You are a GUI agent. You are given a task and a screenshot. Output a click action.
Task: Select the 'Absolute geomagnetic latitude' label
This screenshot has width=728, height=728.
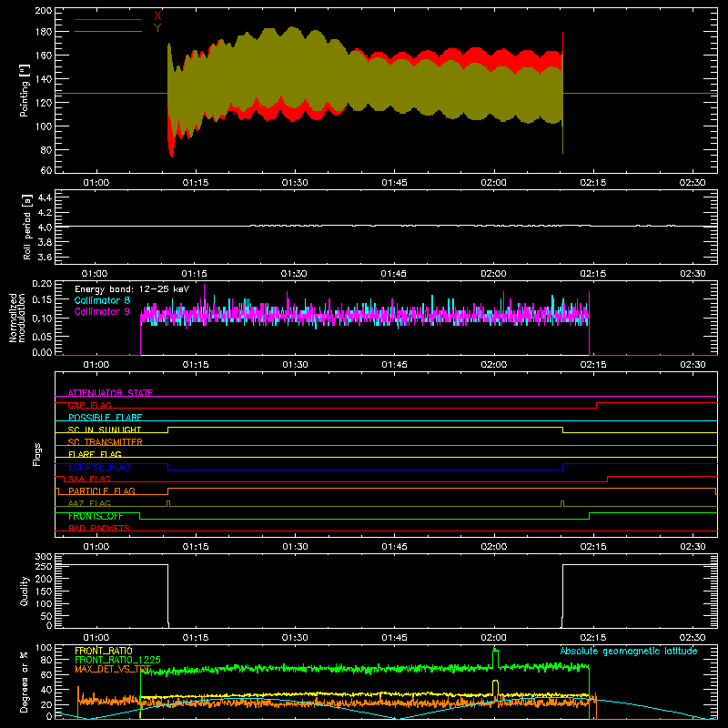[629, 651]
